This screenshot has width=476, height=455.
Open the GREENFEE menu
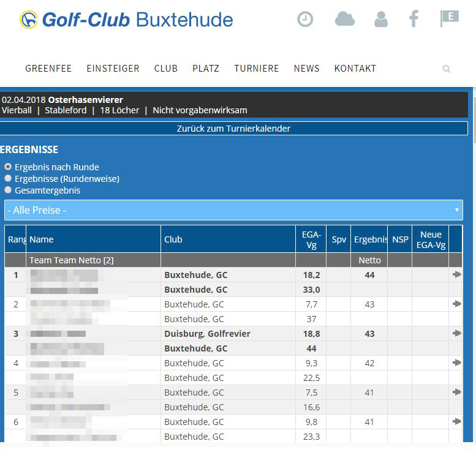pyautogui.click(x=48, y=69)
